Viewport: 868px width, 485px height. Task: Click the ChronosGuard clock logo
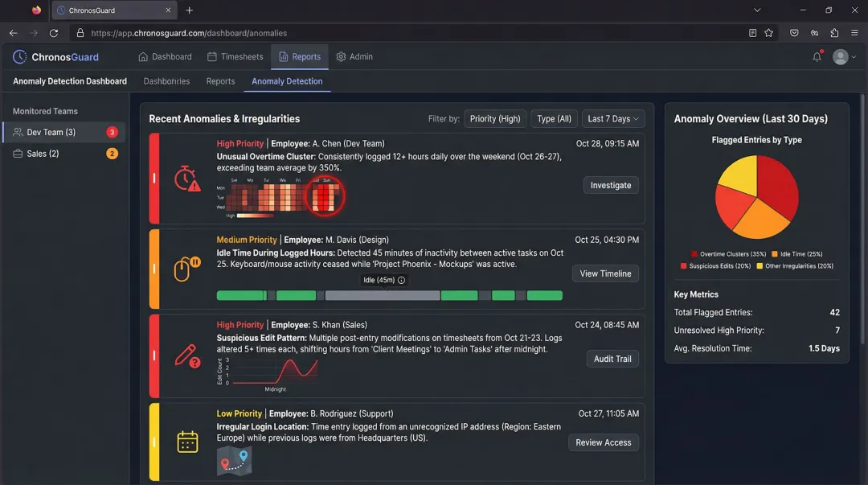click(18, 56)
